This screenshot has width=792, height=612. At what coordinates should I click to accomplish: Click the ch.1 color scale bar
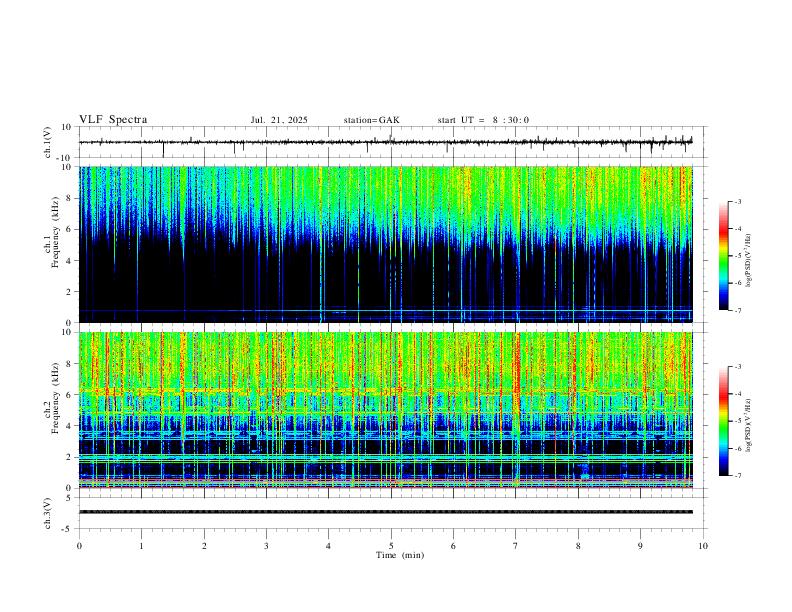coord(723,256)
